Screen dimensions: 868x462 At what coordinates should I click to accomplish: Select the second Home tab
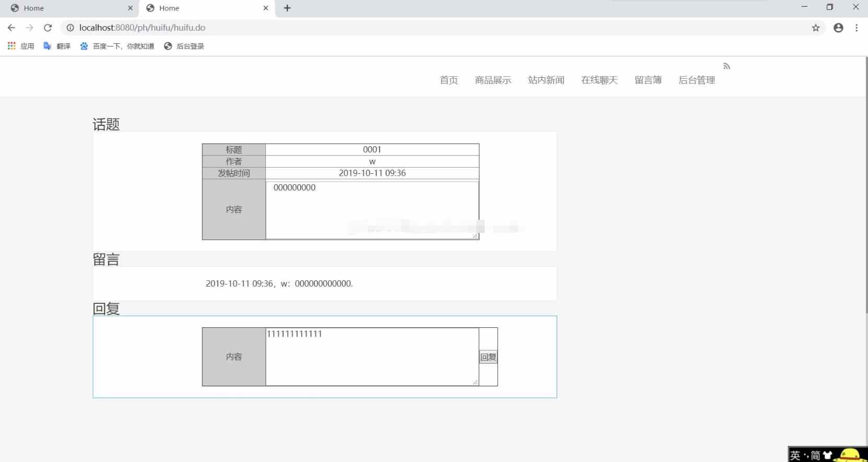[207, 8]
